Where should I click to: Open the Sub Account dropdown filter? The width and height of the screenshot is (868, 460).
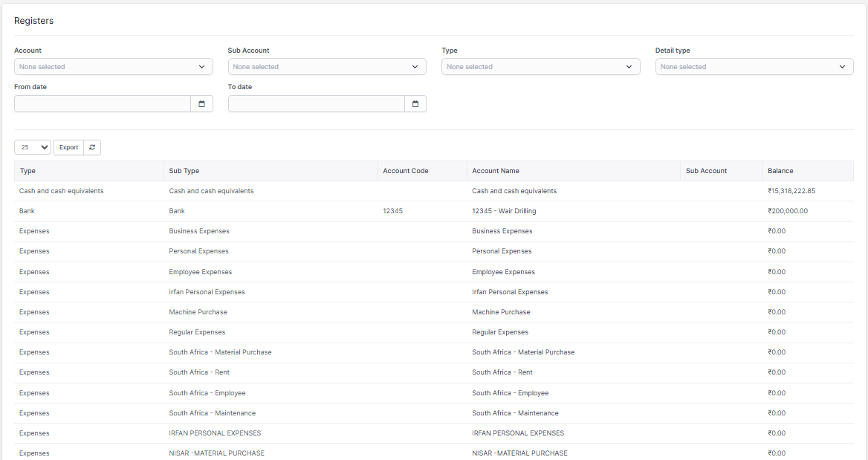(326, 67)
